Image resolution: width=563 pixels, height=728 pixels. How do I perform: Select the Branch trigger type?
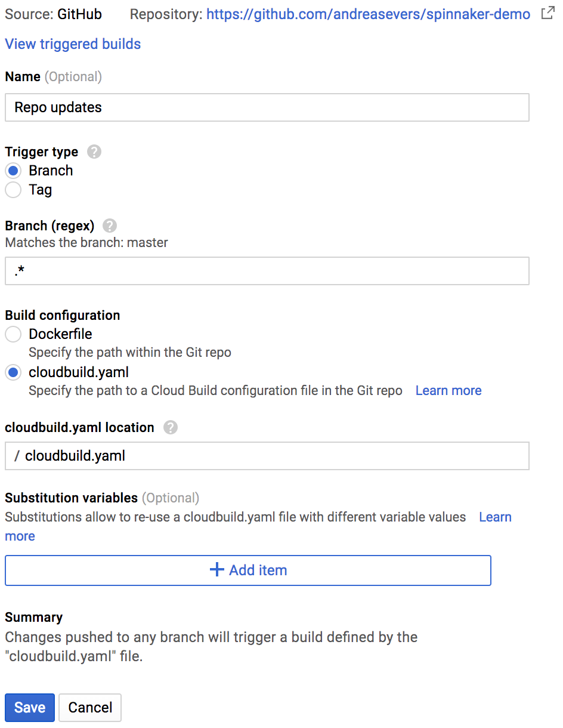click(13, 171)
